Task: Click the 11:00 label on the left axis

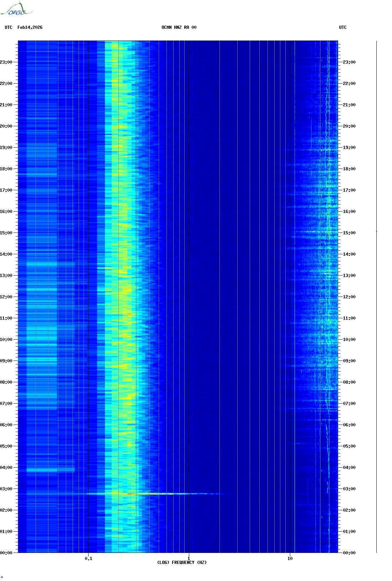Action: click(6, 318)
